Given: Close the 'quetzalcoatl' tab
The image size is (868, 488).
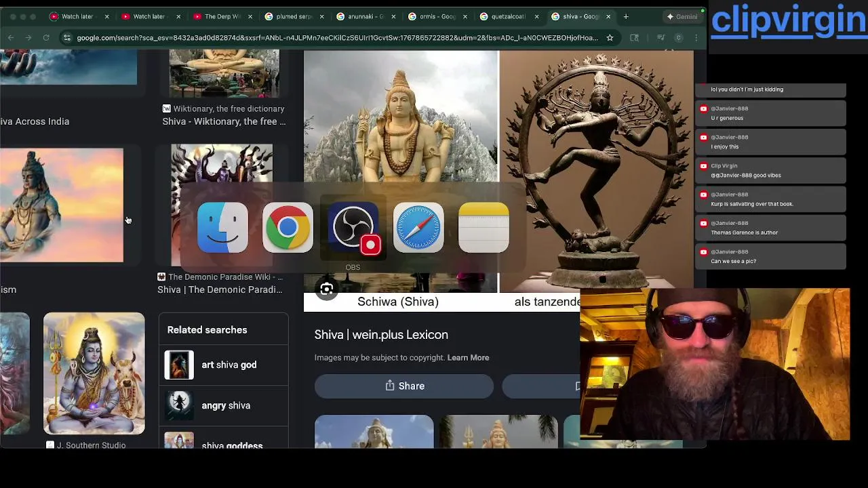Looking at the screenshot, I should (536, 16).
